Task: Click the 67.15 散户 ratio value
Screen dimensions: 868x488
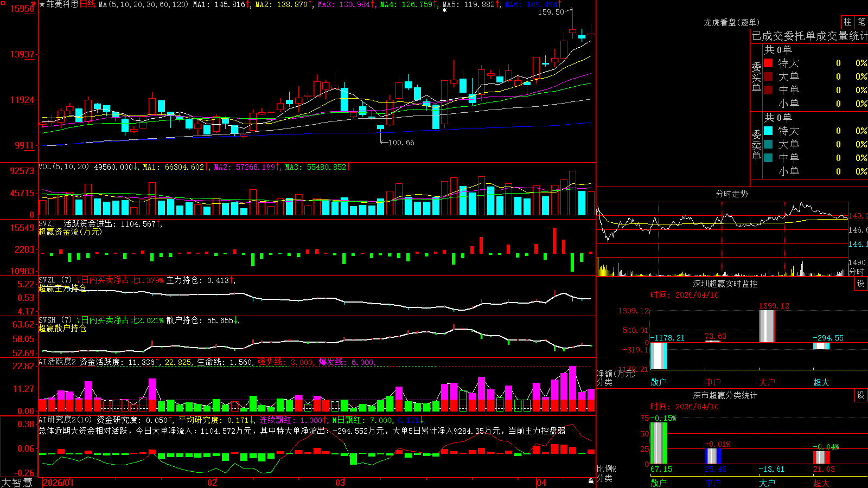Action: pyautogui.click(x=661, y=469)
